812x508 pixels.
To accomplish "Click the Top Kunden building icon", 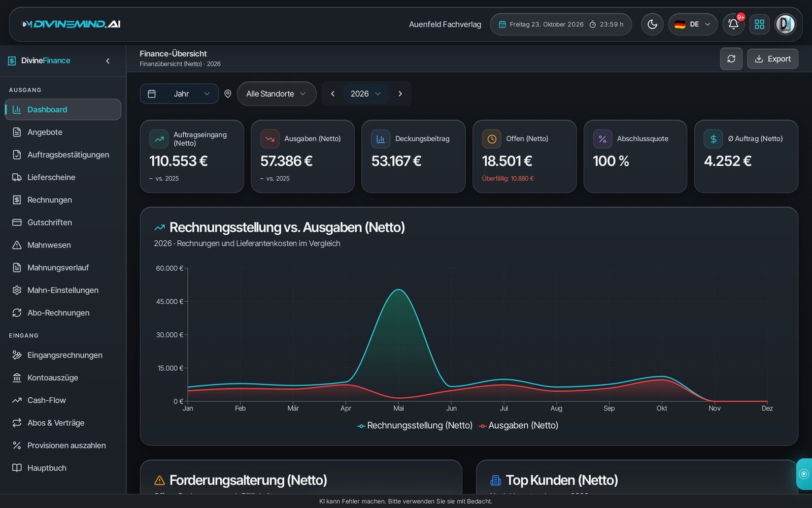I will pyautogui.click(x=495, y=481).
